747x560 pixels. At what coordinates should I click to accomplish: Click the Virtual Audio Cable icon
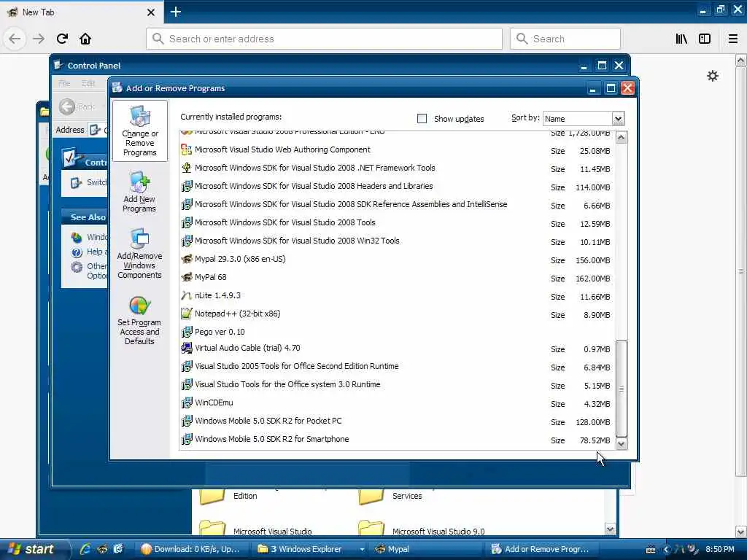point(186,348)
